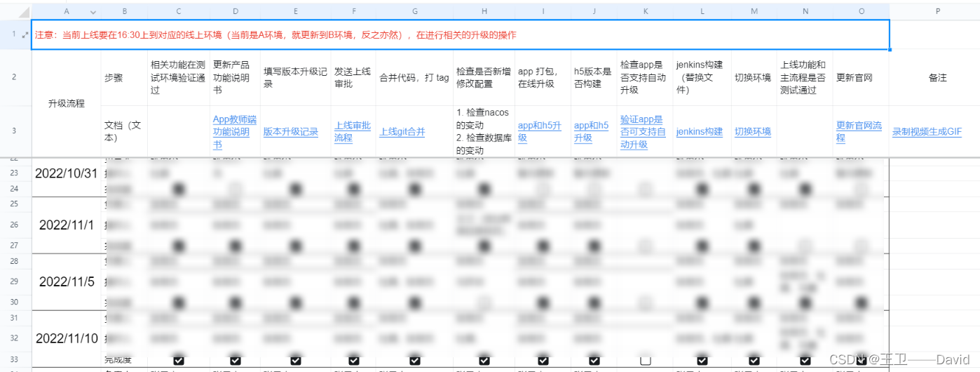Image resolution: width=980 pixels, height=372 pixels.
Task: Select the 更新官网 header cell
Action: [x=861, y=78]
